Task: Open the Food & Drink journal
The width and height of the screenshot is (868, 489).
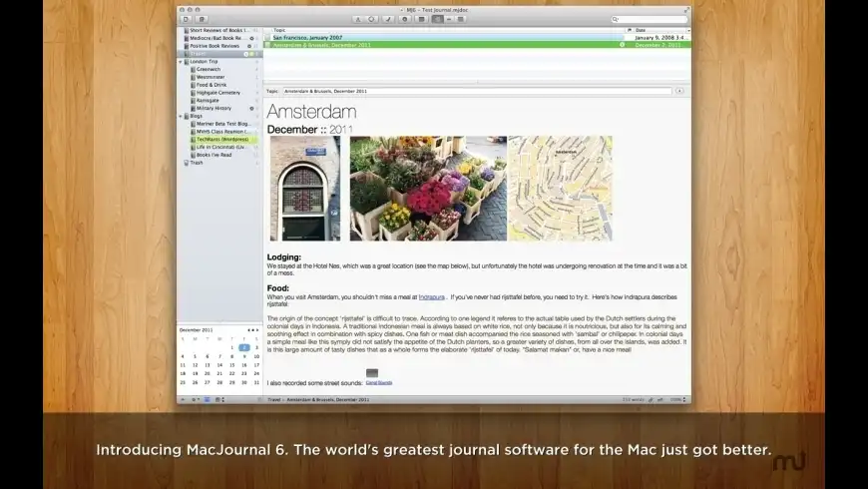Action: [211, 85]
